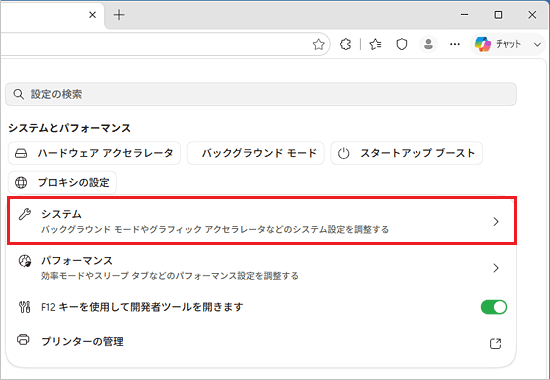
Task: Minimize the browser window
Action: coord(465,15)
